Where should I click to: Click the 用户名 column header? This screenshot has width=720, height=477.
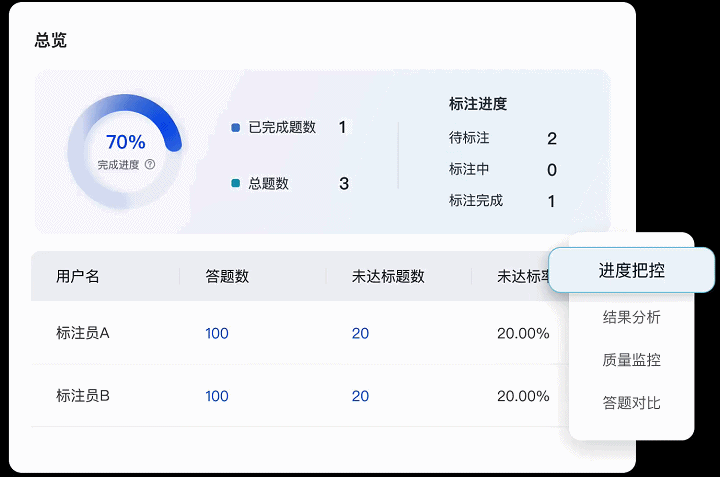[78, 276]
